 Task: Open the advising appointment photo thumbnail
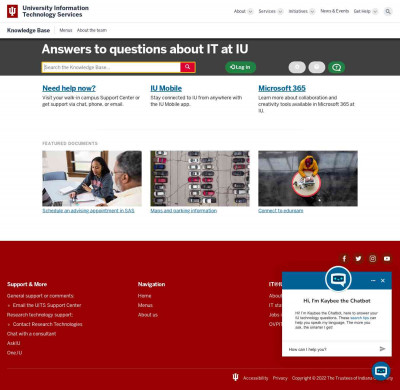click(92, 178)
